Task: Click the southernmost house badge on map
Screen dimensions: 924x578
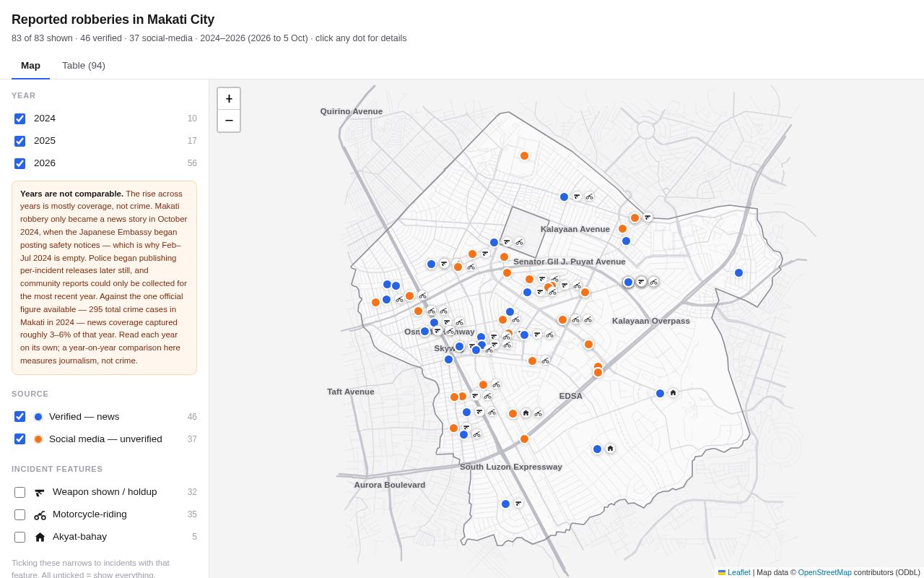Action: (610, 449)
